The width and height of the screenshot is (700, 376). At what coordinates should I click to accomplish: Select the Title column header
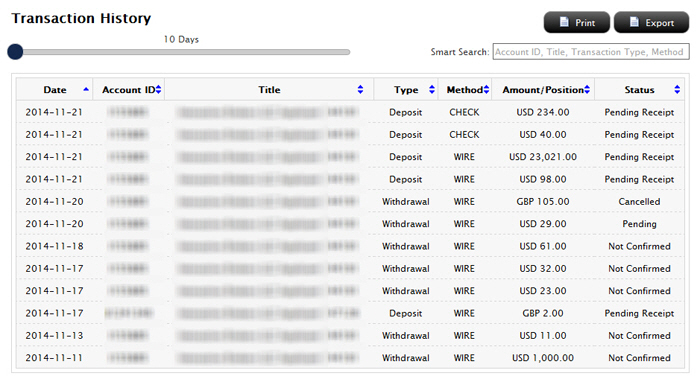click(269, 89)
